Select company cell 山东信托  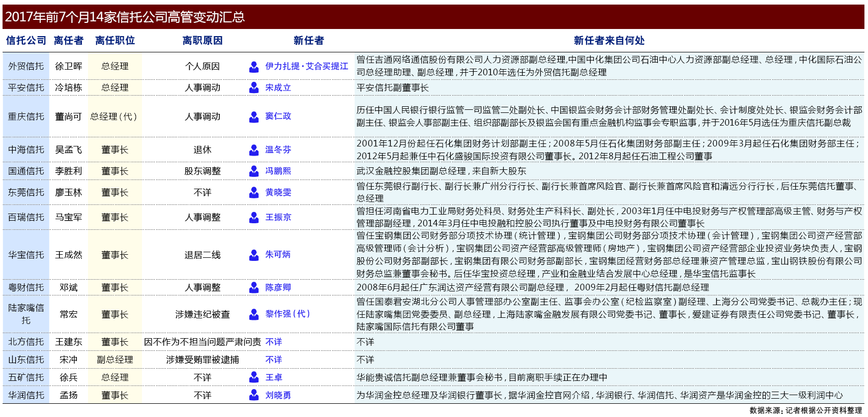(26, 360)
